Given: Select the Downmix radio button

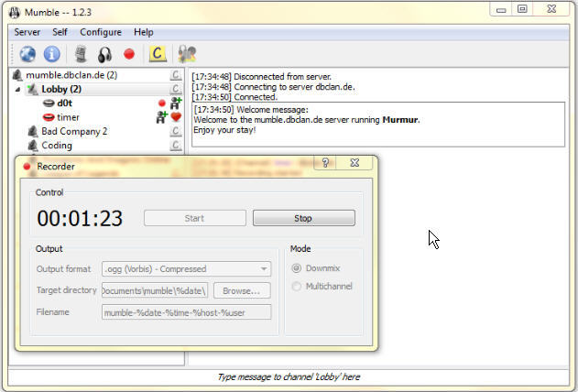Looking at the screenshot, I should tap(297, 268).
